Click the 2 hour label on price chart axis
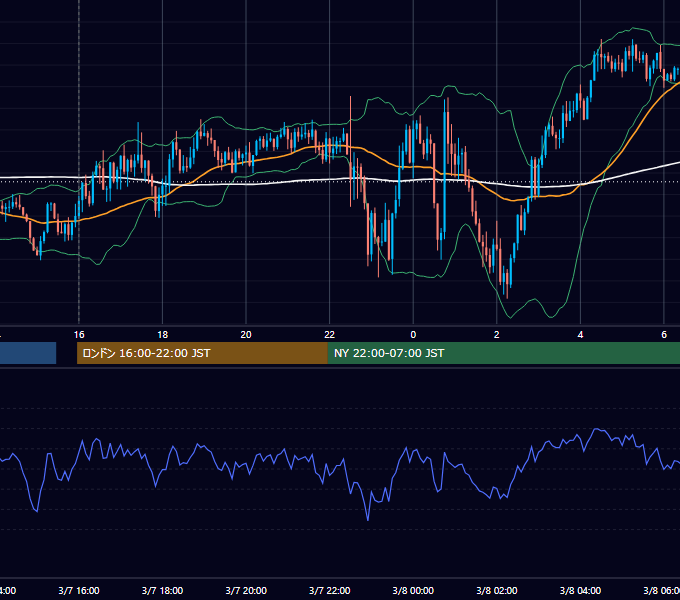 tap(497, 335)
